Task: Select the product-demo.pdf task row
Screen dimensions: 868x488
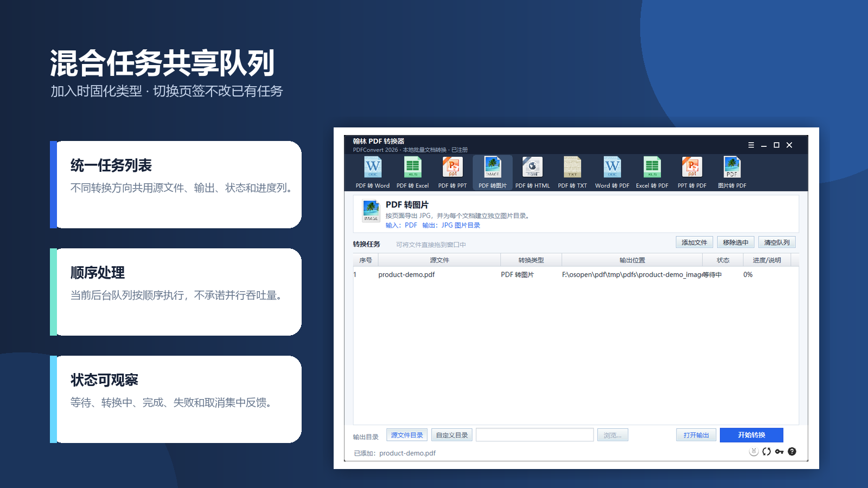Action: pos(576,275)
